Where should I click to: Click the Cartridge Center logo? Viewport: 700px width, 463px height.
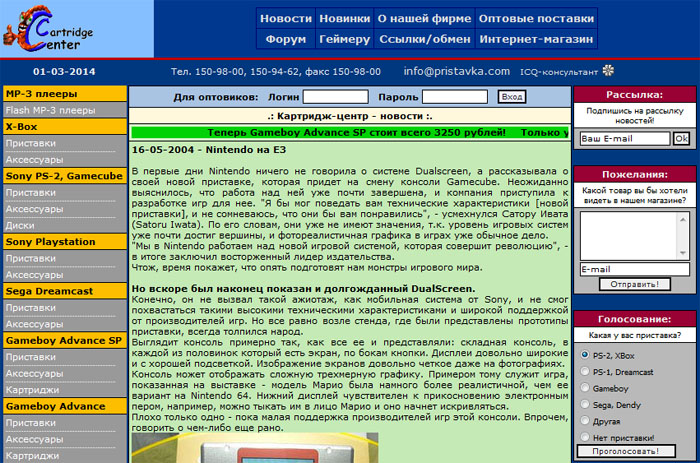point(48,28)
